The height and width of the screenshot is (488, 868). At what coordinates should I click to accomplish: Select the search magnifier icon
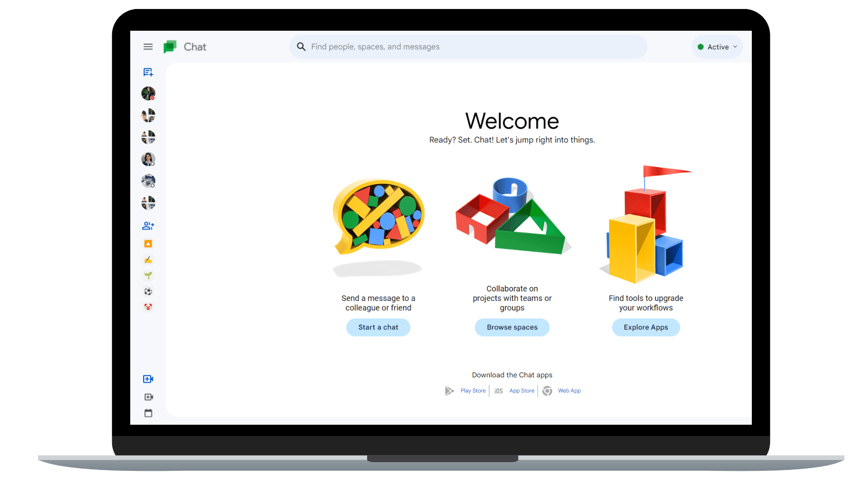301,47
